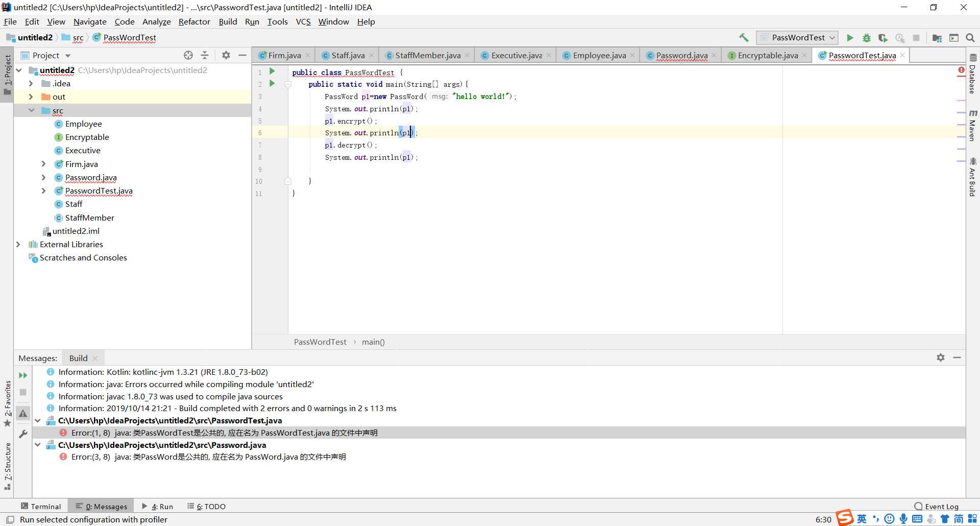Collapse the src folder
980x526 pixels.
point(31,110)
